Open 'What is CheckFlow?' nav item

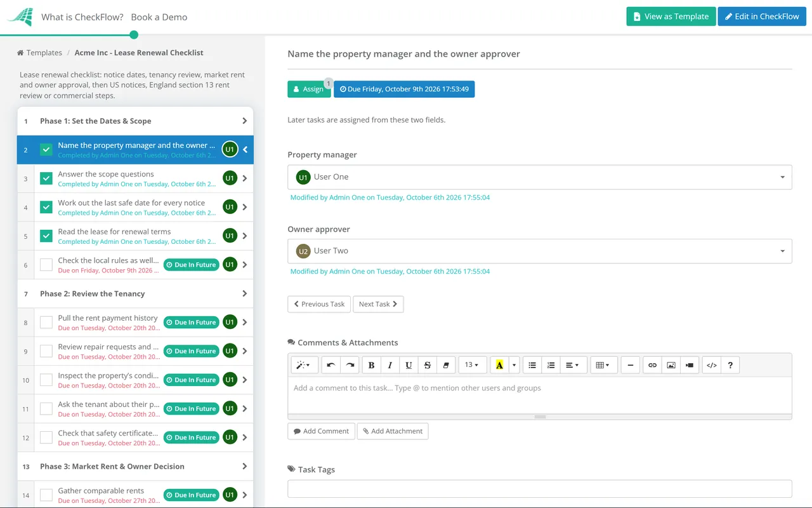click(x=82, y=17)
